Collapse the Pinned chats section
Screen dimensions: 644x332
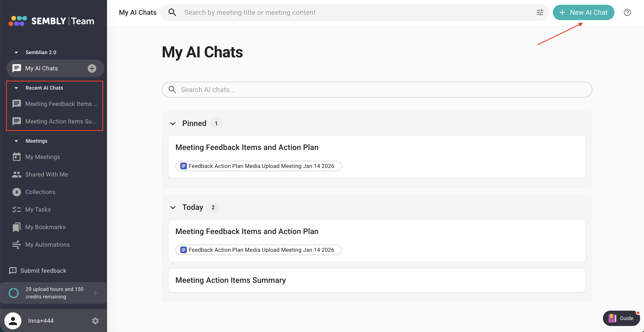point(173,123)
